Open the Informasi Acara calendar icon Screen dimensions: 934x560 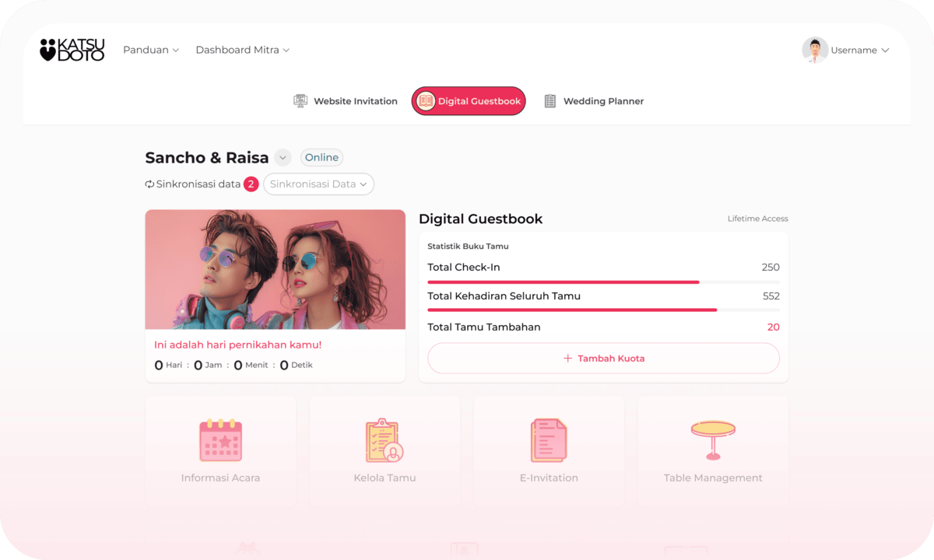click(x=220, y=440)
